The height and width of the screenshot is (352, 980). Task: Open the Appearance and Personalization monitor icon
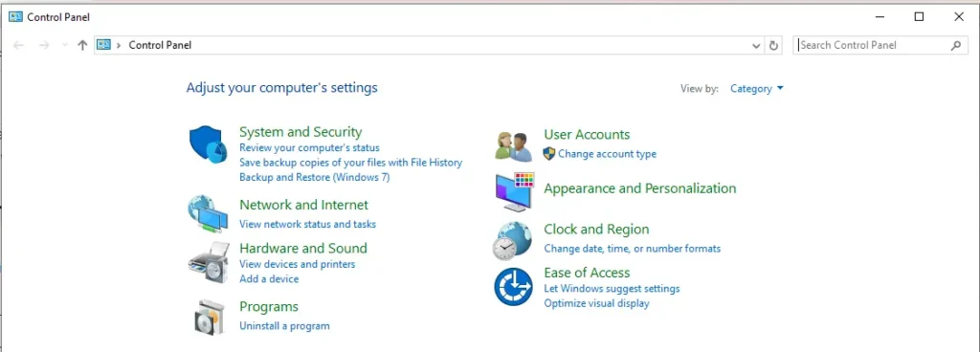pos(515,191)
